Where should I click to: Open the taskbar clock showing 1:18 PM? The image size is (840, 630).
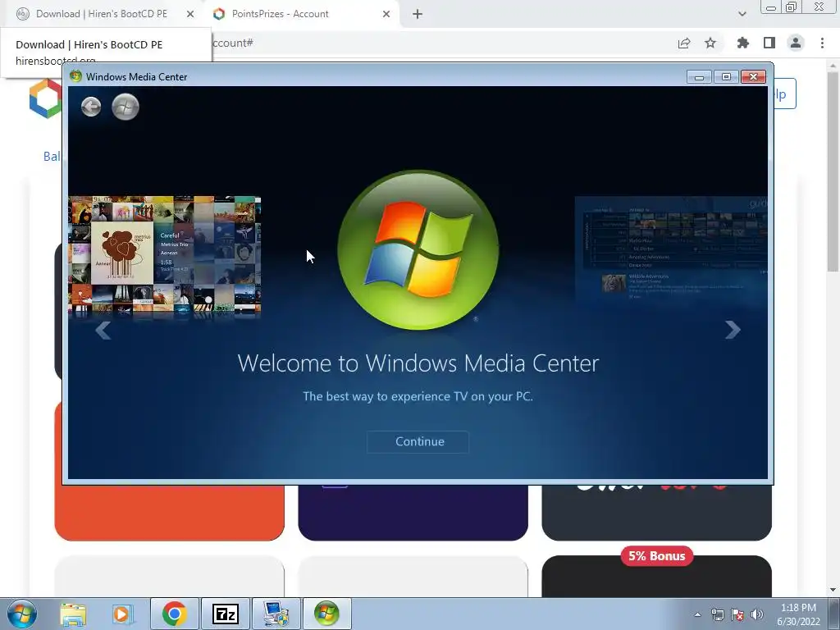click(798, 614)
